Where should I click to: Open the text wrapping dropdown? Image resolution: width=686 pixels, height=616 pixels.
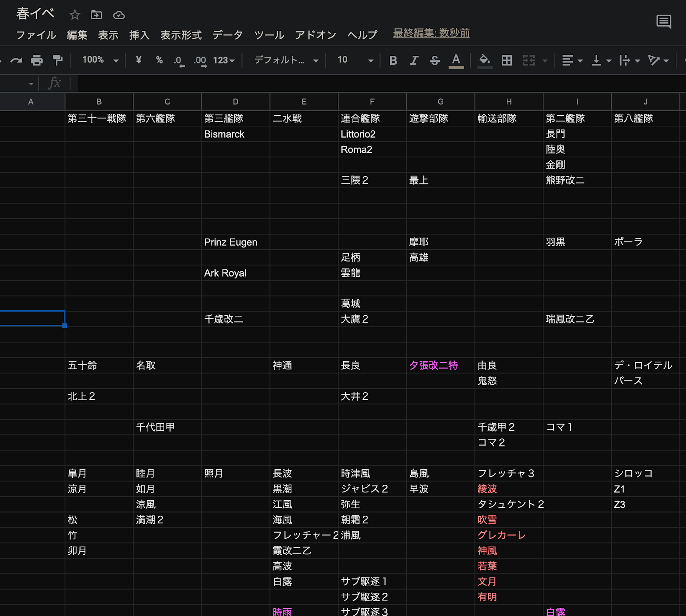(629, 60)
